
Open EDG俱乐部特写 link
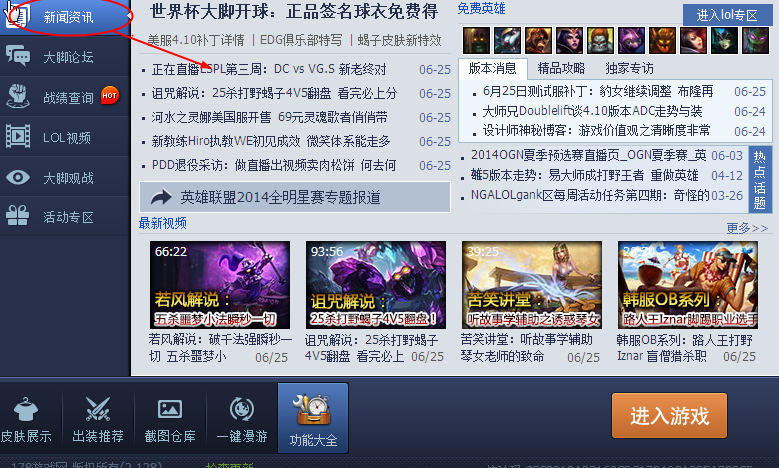pos(301,40)
